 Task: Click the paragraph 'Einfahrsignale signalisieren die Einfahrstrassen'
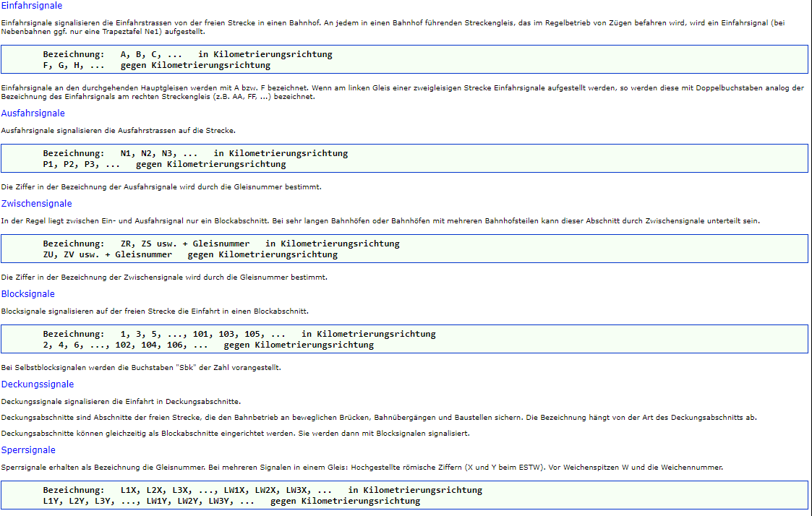tap(393, 27)
